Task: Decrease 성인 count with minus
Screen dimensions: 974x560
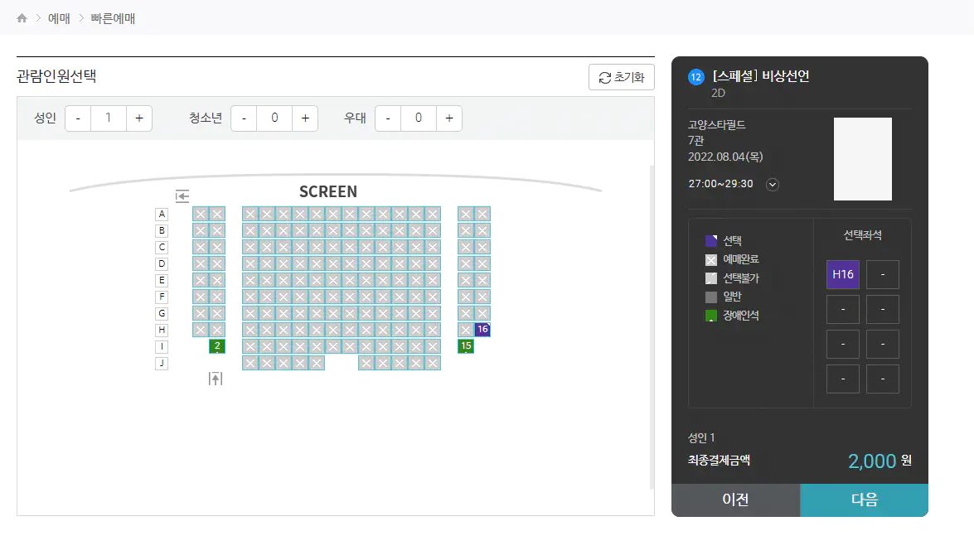Action: (78, 118)
